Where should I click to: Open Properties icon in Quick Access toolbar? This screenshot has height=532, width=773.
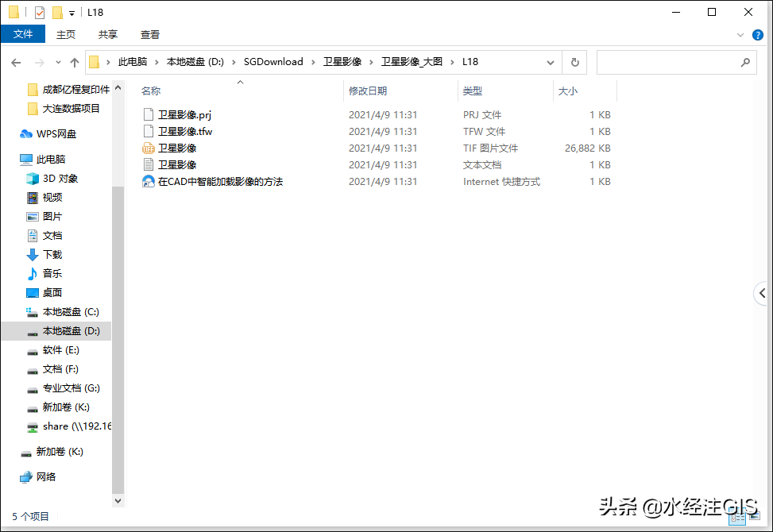click(x=39, y=12)
